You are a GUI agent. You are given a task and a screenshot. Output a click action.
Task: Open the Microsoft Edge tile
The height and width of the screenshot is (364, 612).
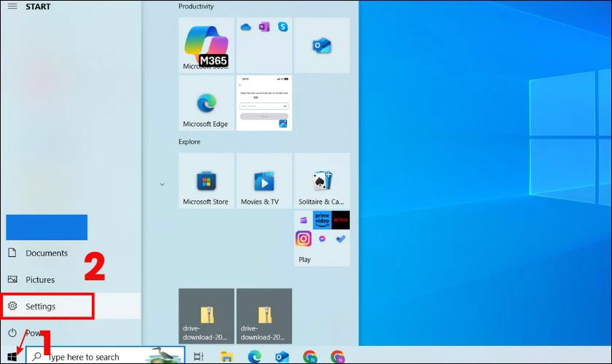(x=206, y=103)
